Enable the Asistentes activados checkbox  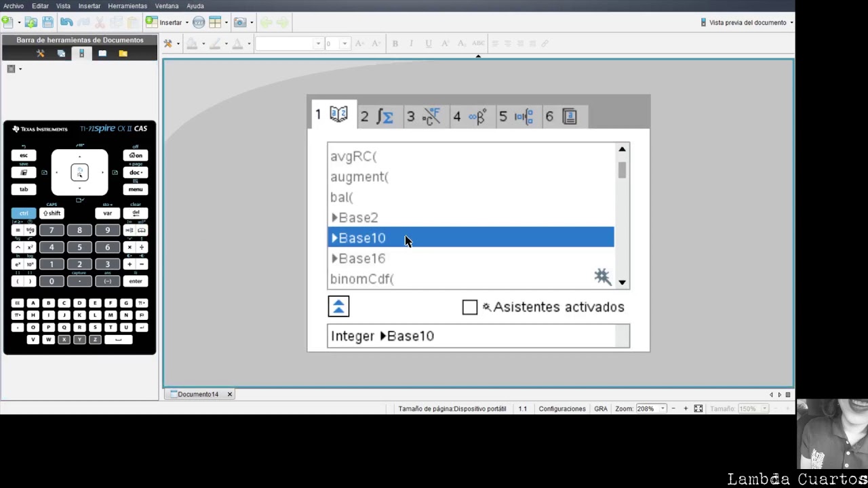click(x=470, y=307)
